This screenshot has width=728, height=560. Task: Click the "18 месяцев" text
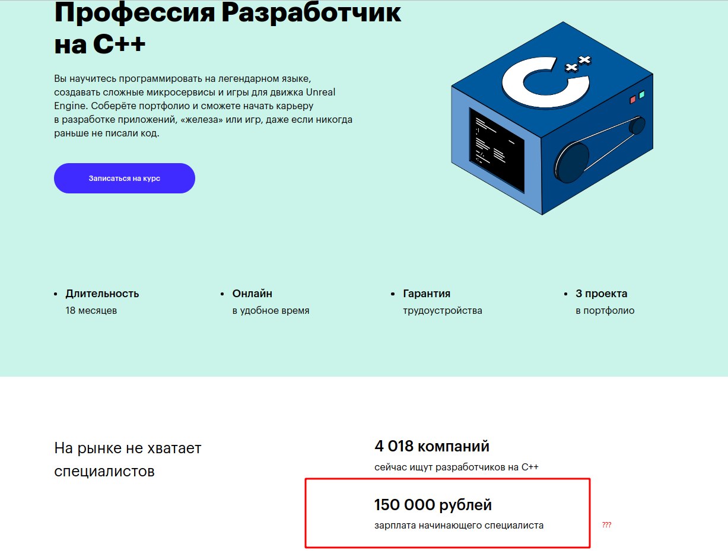pos(91,310)
